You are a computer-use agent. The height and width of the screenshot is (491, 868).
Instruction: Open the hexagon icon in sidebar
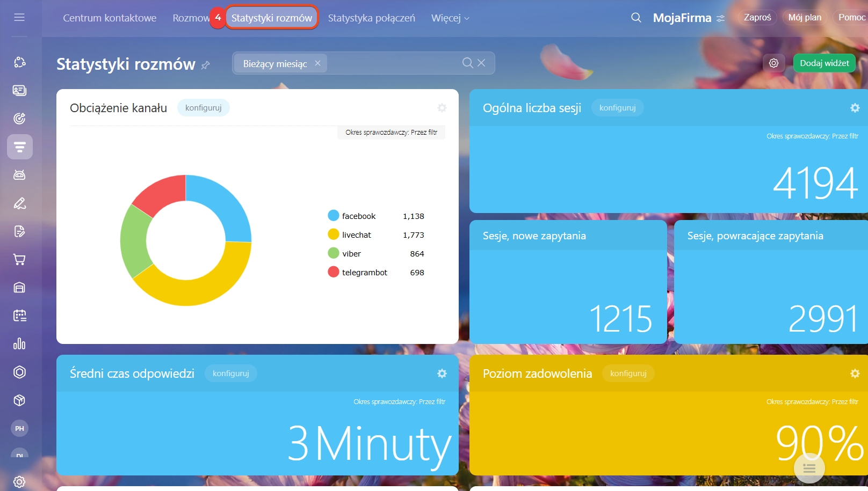19,372
